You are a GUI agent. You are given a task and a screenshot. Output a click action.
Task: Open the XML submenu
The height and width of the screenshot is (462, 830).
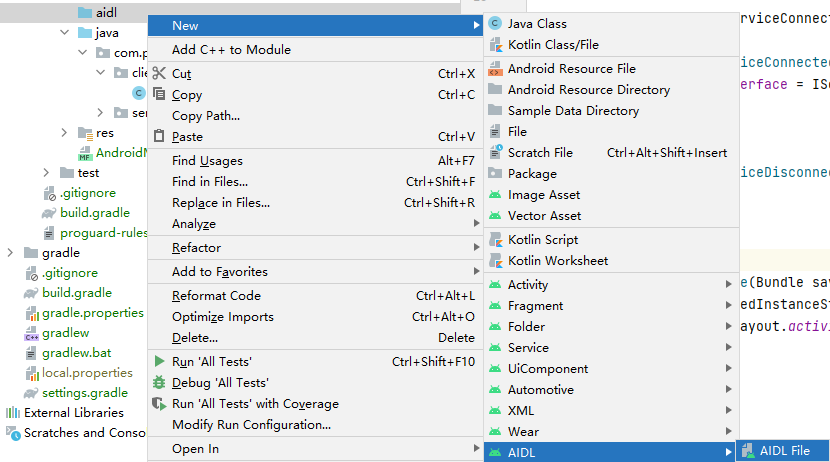(611, 411)
